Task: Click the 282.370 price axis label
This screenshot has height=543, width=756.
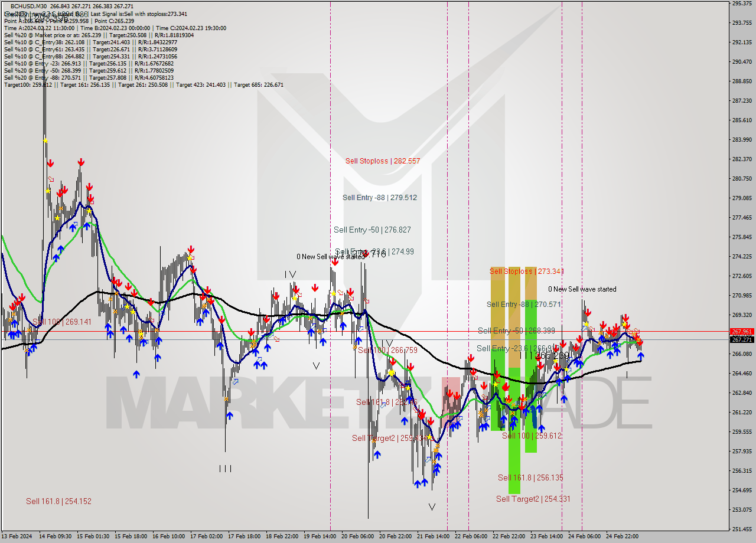Action: pyautogui.click(x=742, y=159)
